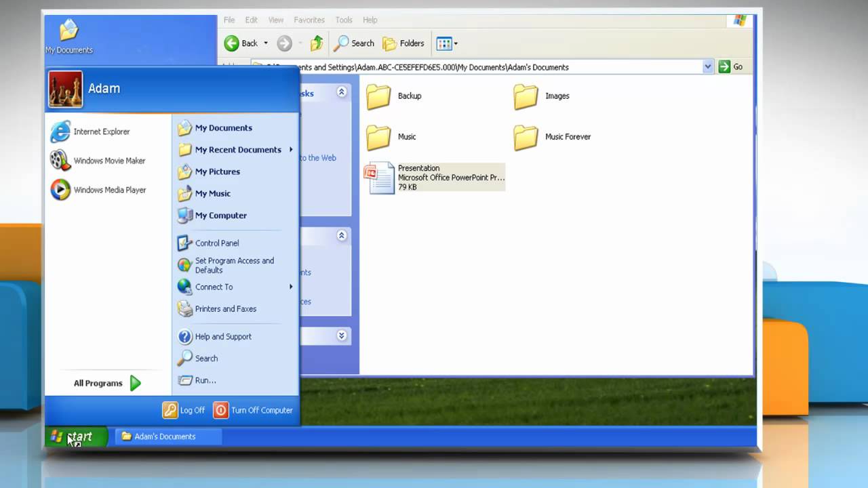The image size is (868, 488).
Task: Expand the My Recent Documents submenu
Action: 239,149
